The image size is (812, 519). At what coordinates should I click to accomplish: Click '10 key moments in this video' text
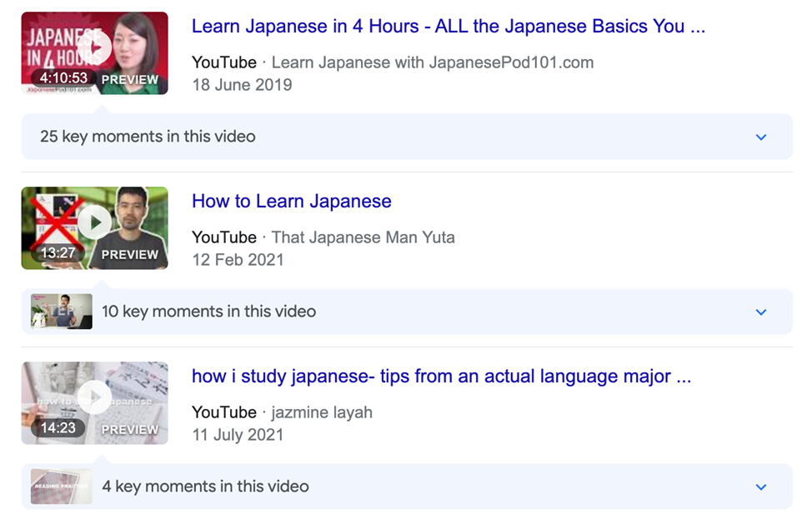click(x=208, y=312)
